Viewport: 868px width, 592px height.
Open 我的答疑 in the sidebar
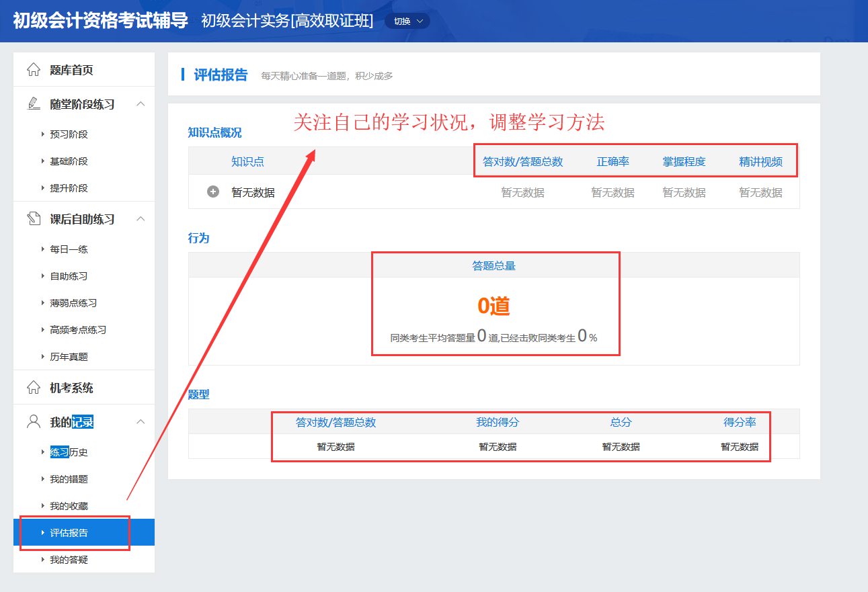point(69,560)
